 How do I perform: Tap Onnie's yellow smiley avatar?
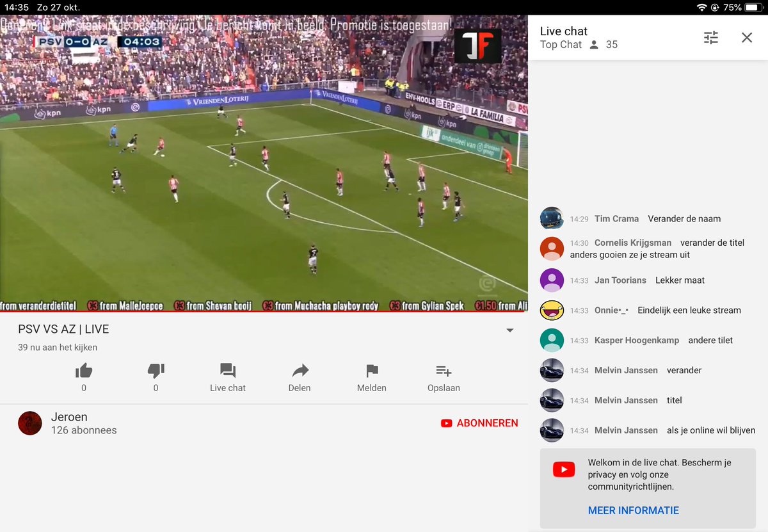pos(552,310)
